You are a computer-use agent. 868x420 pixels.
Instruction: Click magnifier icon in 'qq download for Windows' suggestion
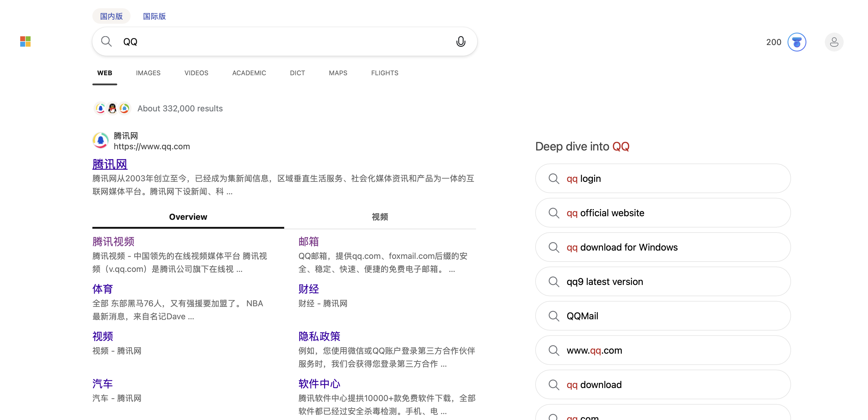[x=554, y=247]
